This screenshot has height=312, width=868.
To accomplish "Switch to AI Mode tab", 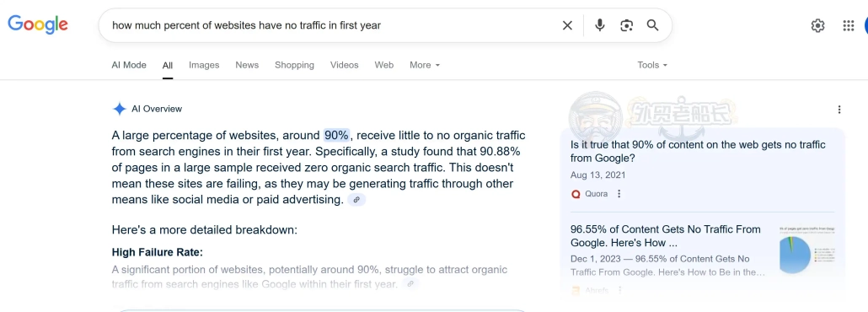I will pyautogui.click(x=129, y=65).
